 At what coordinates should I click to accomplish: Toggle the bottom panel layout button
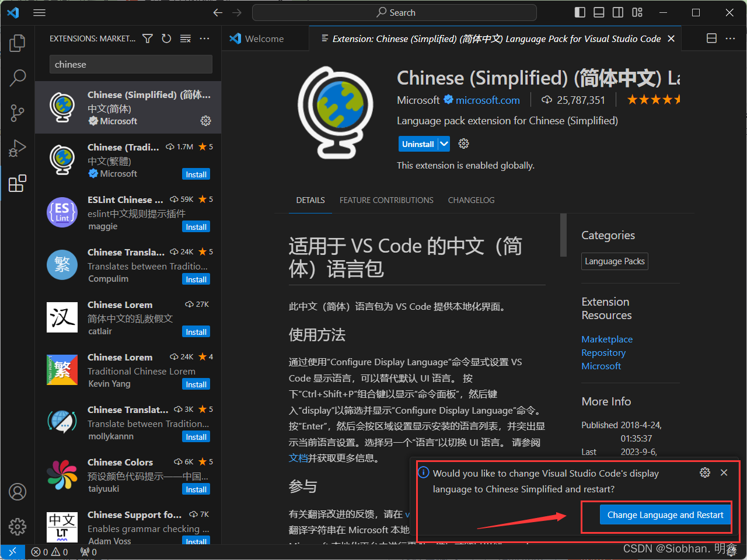coord(599,12)
